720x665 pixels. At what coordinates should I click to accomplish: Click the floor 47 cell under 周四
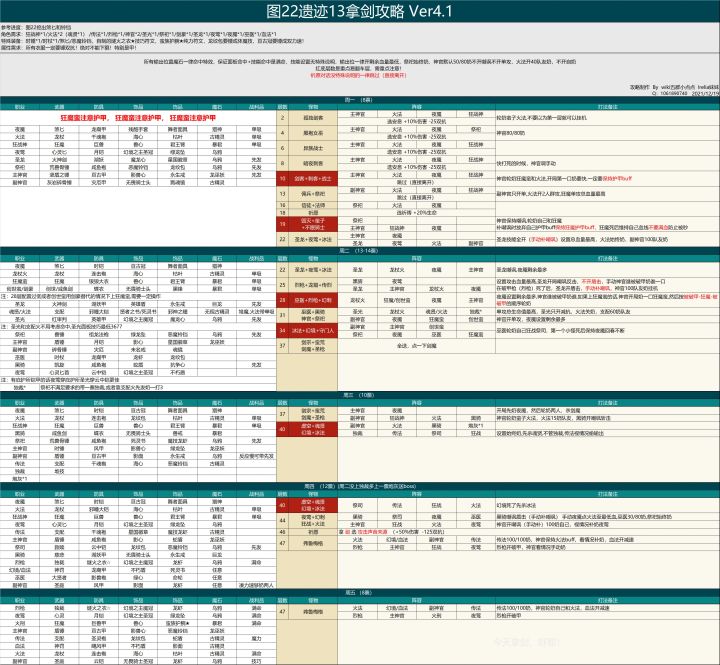pos(283,543)
